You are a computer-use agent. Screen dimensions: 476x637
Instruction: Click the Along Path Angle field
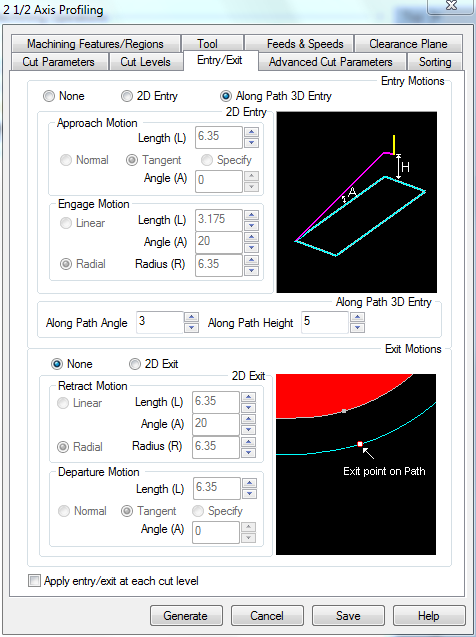pos(160,323)
